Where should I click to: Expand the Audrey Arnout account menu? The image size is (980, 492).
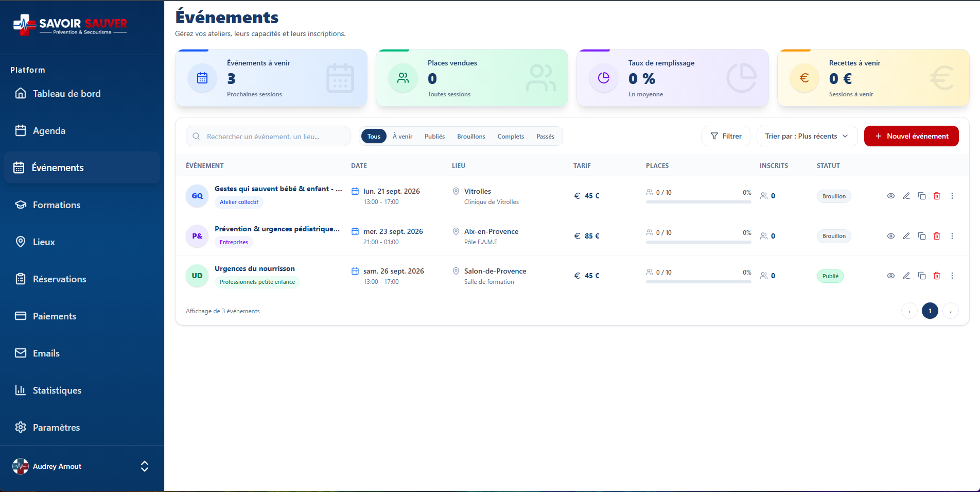(x=82, y=466)
